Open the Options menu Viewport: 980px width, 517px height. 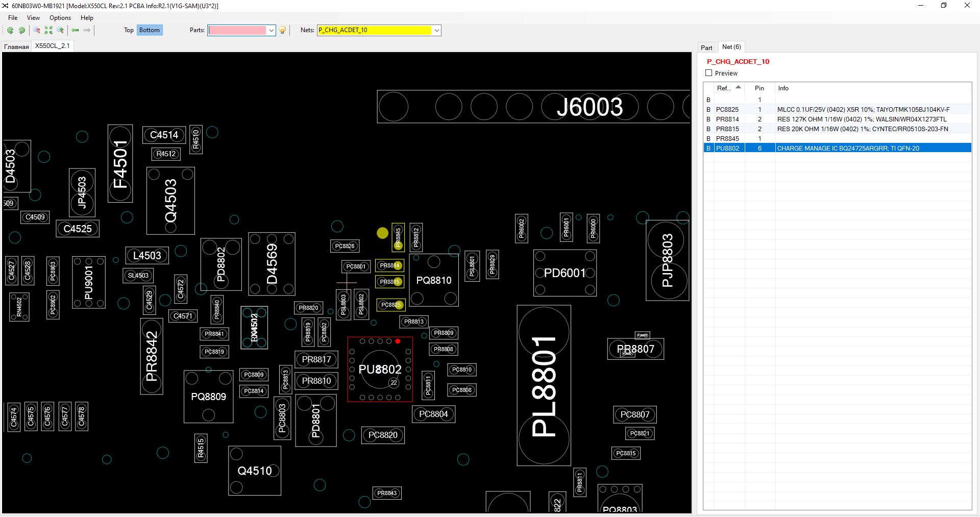click(x=60, y=18)
